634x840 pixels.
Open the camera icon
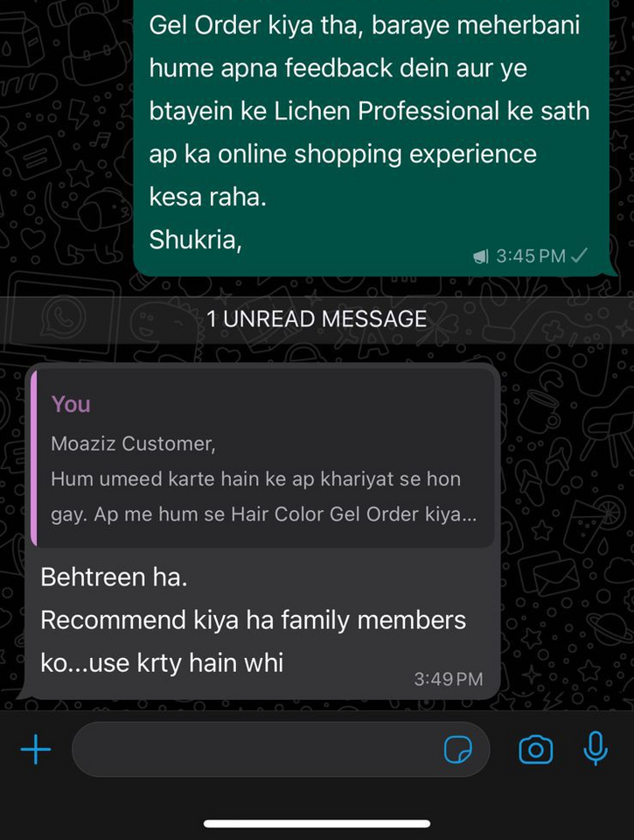coord(535,749)
